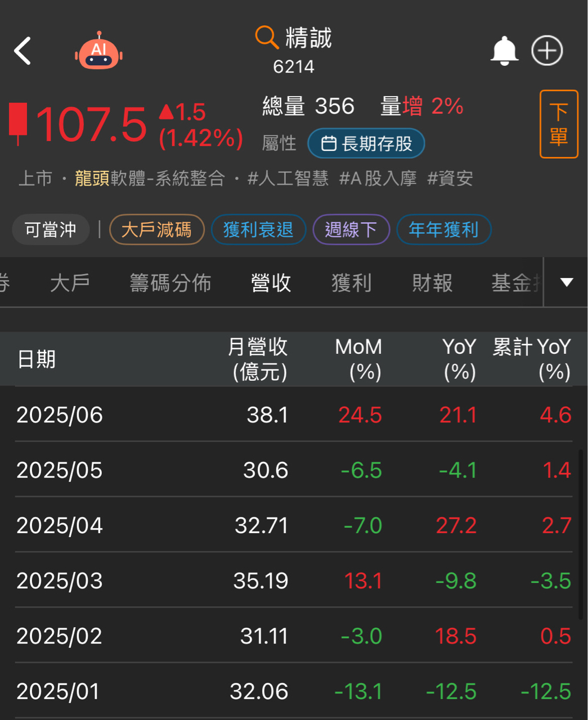Tap the 日期 column header
588x720 pixels.
37,359
